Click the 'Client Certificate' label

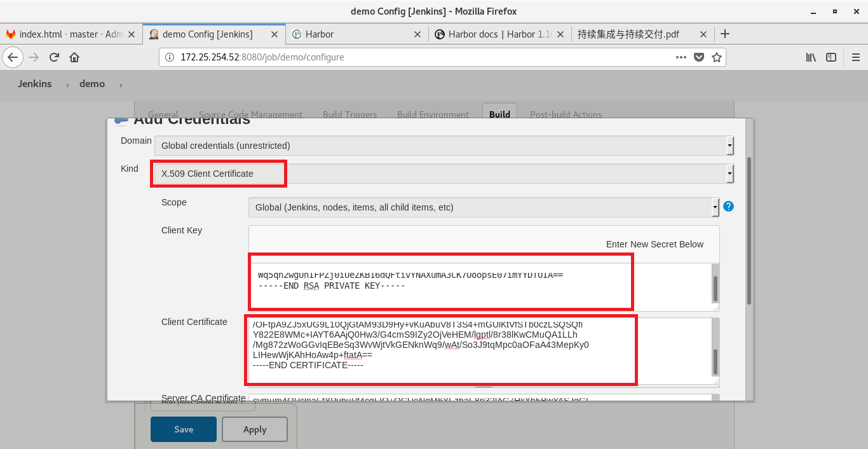pos(194,322)
